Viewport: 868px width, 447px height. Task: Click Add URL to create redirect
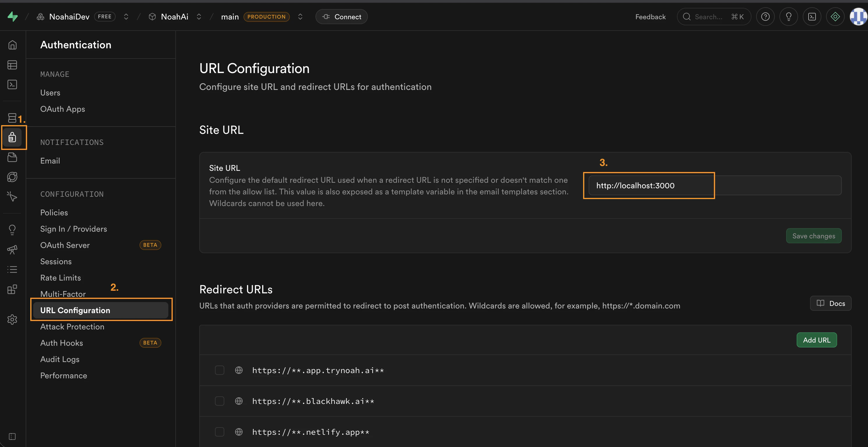click(x=816, y=340)
